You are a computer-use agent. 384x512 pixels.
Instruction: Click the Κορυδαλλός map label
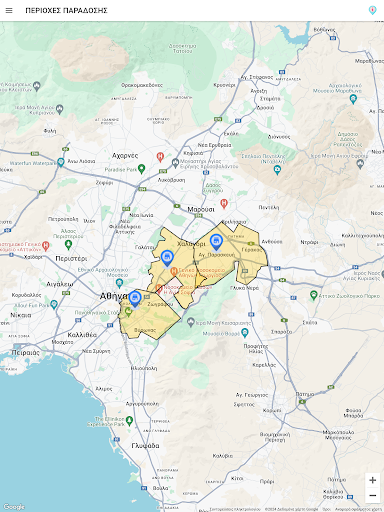pyautogui.click(x=26, y=295)
